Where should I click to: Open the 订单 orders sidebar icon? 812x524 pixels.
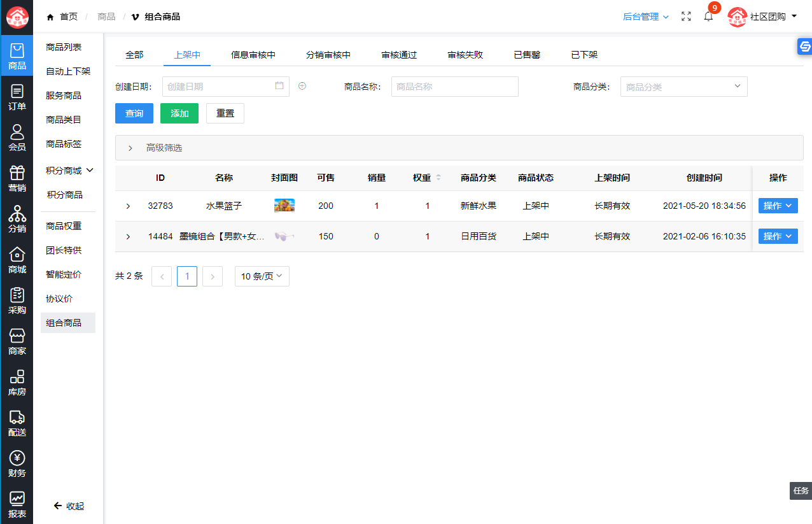coord(17,97)
